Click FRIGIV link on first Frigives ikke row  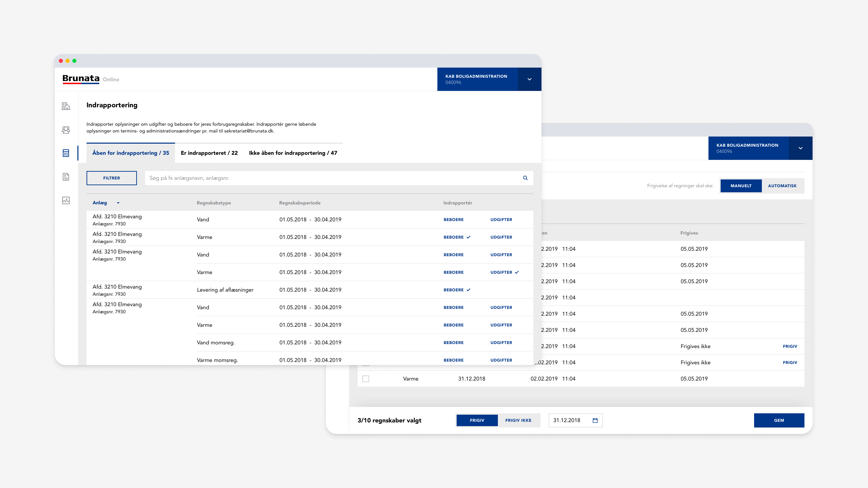pos(790,346)
